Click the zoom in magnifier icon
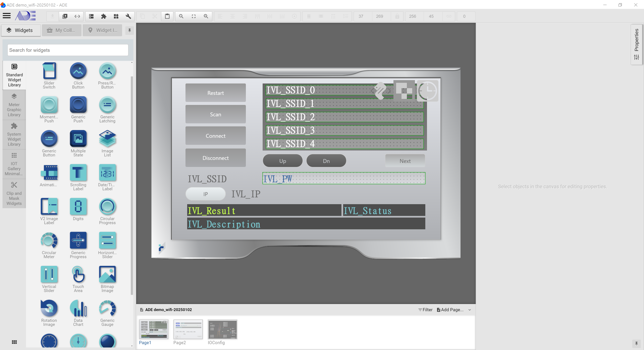 (x=206, y=16)
